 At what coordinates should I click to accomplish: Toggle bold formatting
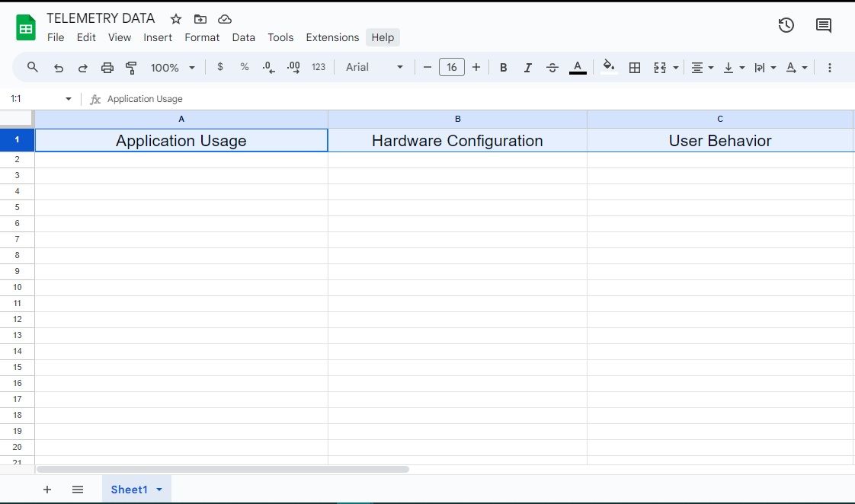point(503,67)
